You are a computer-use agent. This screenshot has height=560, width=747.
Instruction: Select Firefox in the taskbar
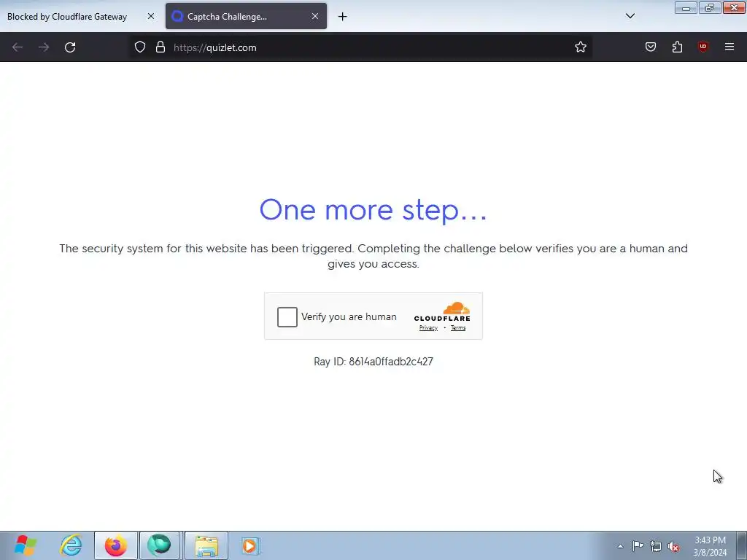(x=116, y=545)
